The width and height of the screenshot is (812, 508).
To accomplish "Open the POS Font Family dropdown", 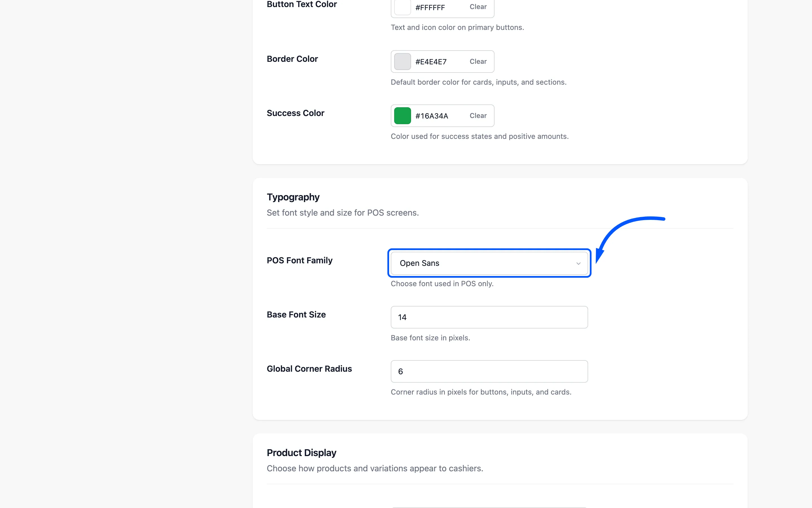I will pos(489,263).
